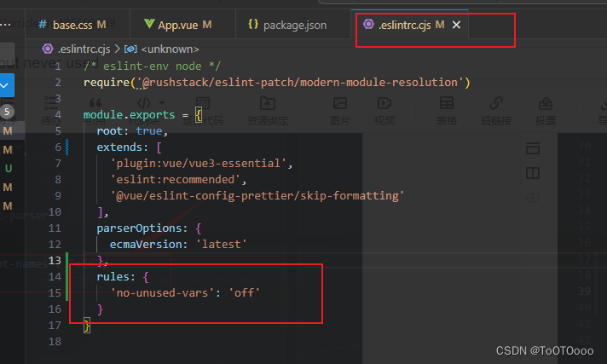Click line number 1 in the gutter
This screenshot has height=364, width=607.
(58, 66)
